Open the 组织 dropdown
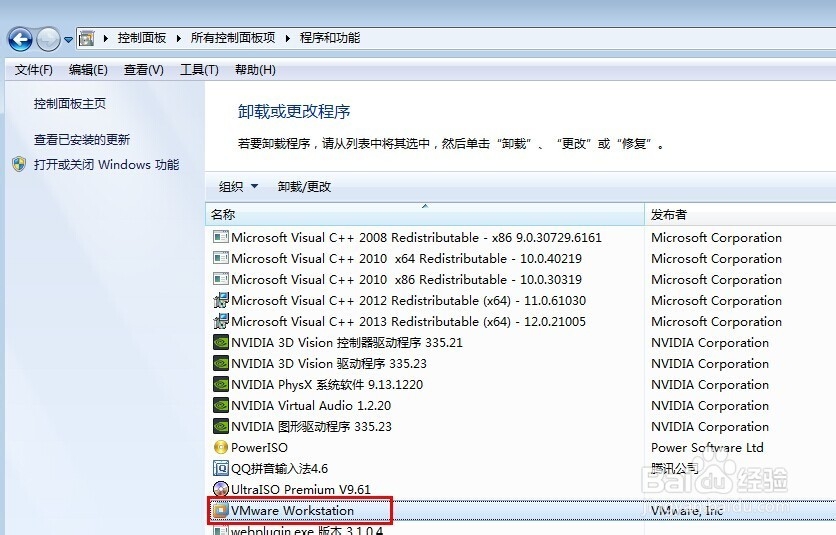The width and height of the screenshot is (836, 535). (238, 187)
